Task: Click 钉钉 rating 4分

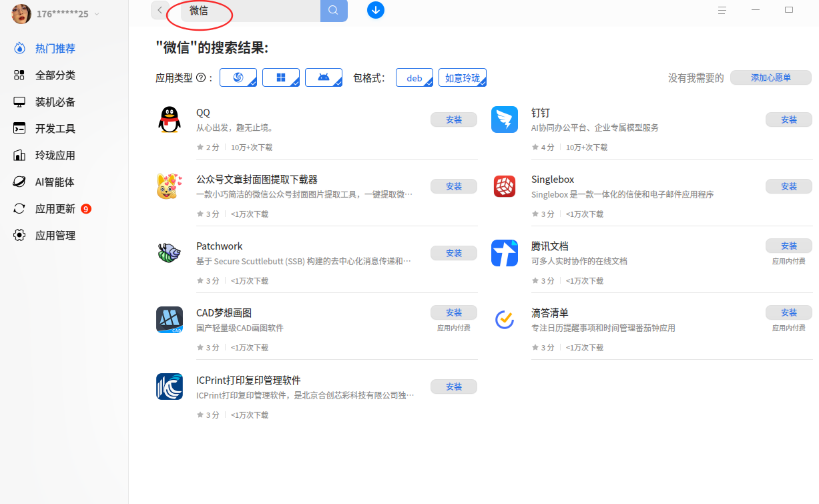Action: [543, 148]
